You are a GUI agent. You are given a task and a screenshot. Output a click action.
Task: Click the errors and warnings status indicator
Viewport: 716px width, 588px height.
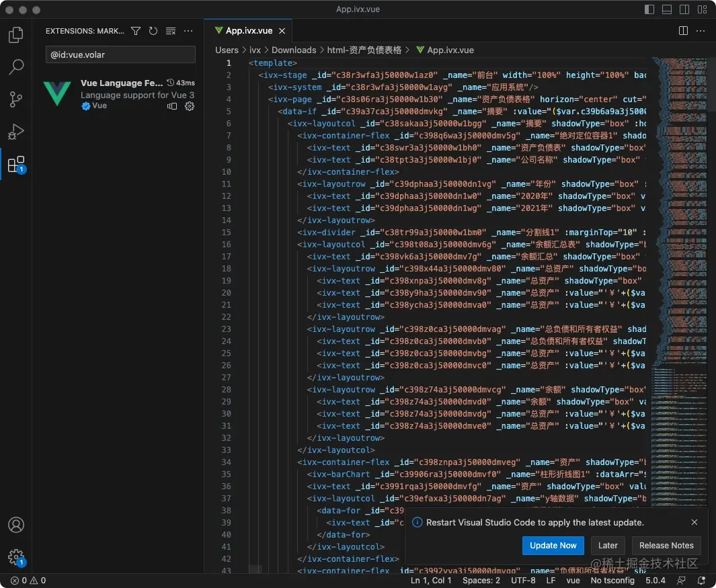point(28,581)
